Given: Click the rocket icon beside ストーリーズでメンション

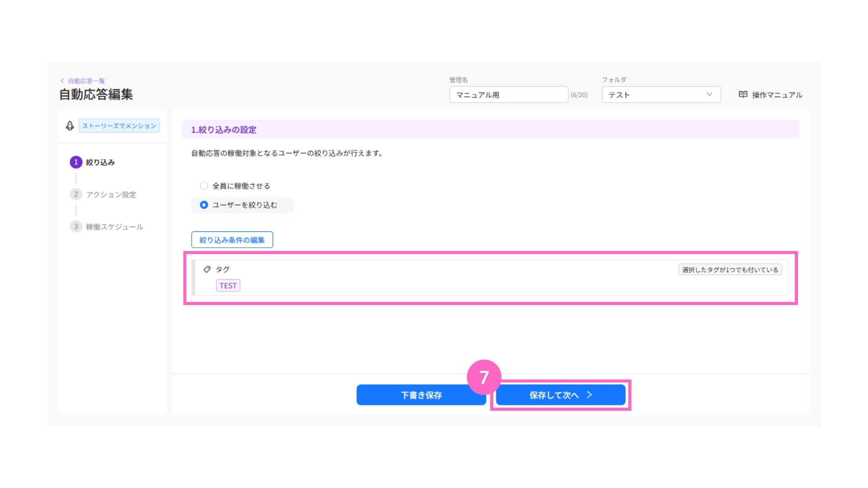Looking at the screenshot, I should (x=70, y=126).
